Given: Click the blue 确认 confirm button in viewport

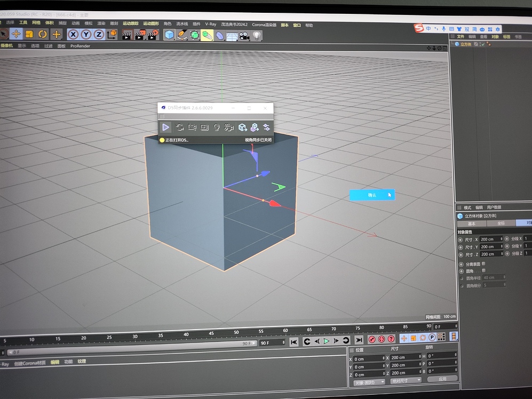Looking at the screenshot, I should [x=372, y=195].
